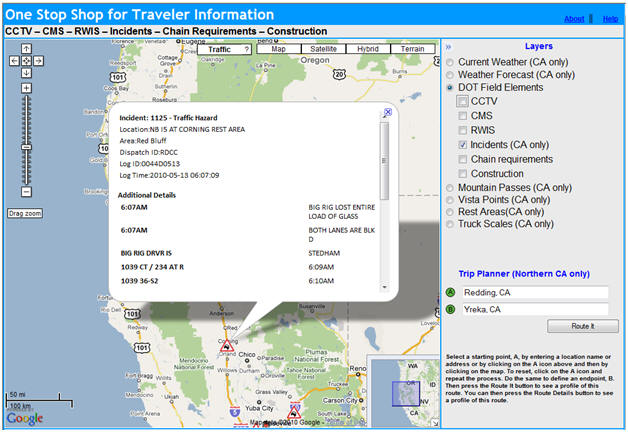628x432 pixels.
Task: Enable the RWIS checkbox
Action: pyautogui.click(x=463, y=130)
